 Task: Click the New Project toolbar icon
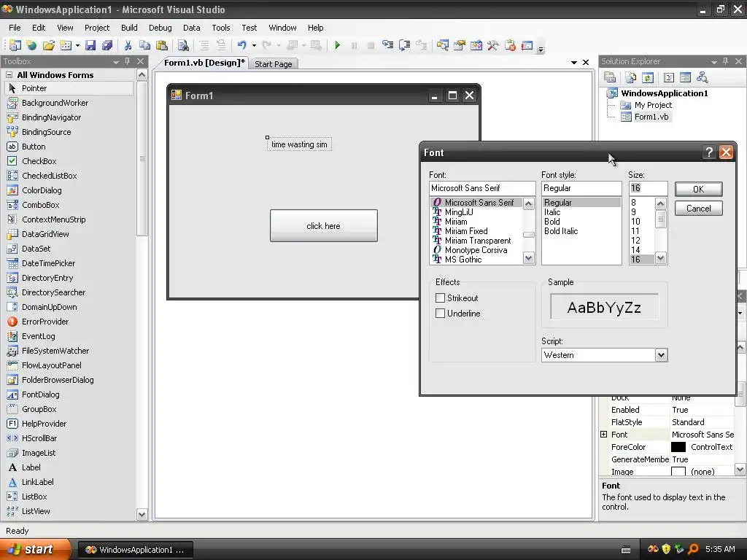click(15, 45)
